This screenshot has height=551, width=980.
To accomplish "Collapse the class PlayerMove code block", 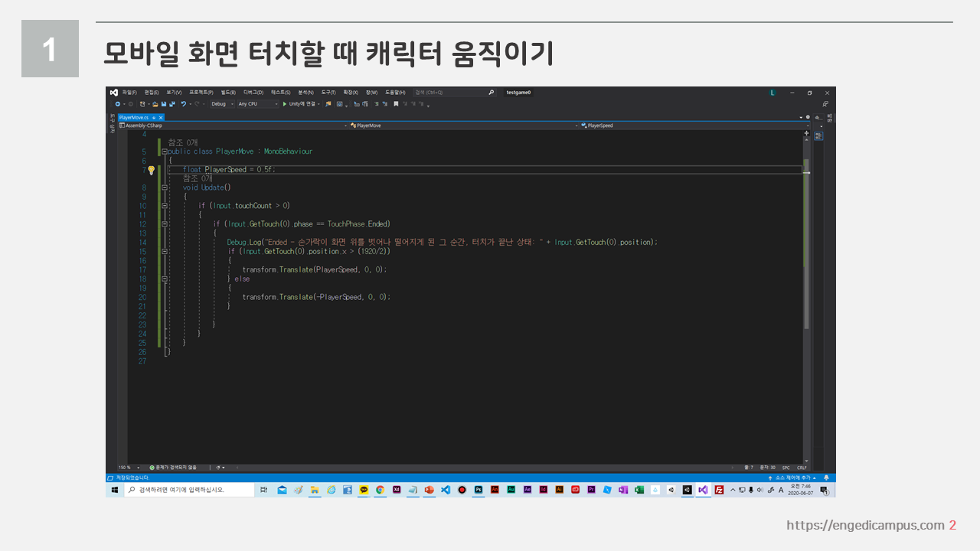I will (165, 152).
